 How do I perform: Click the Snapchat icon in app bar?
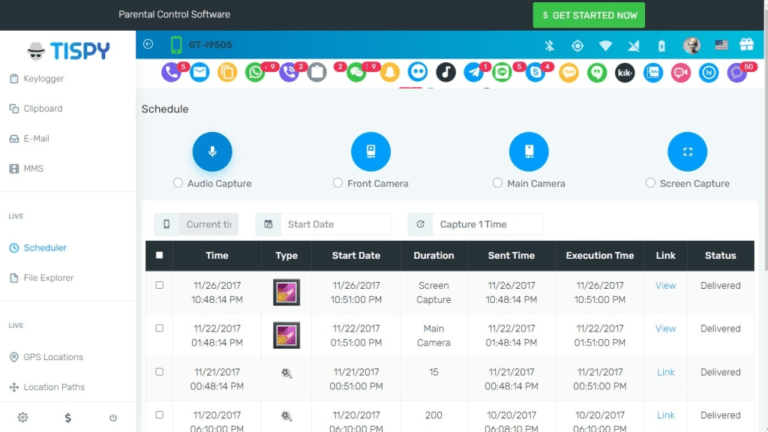tap(390, 72)
